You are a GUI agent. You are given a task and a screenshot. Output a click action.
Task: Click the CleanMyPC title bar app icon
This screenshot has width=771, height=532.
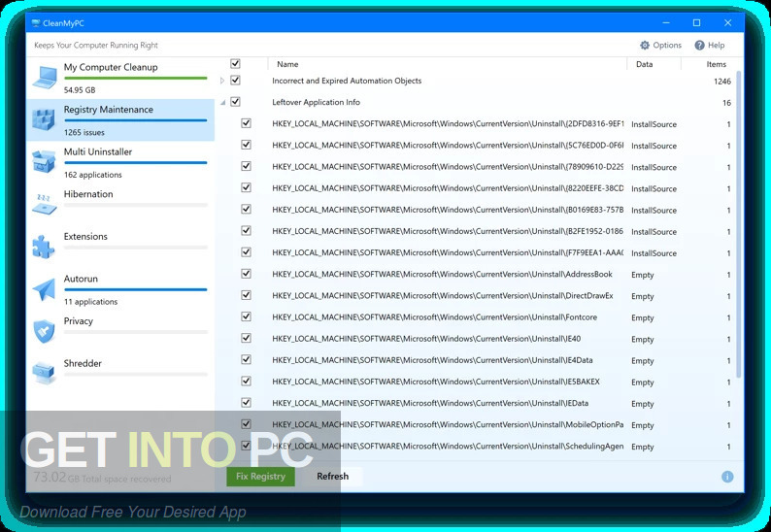35,23
